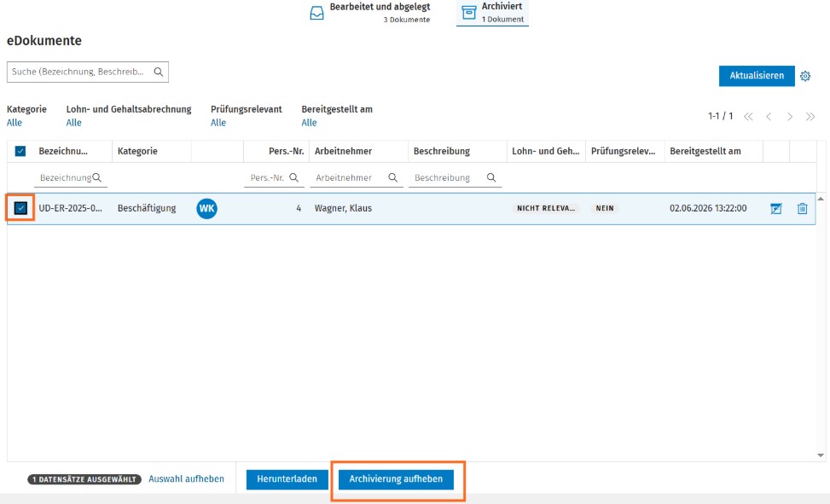Click the trash icon in Wagner, Klaus row

click(803, 209)
